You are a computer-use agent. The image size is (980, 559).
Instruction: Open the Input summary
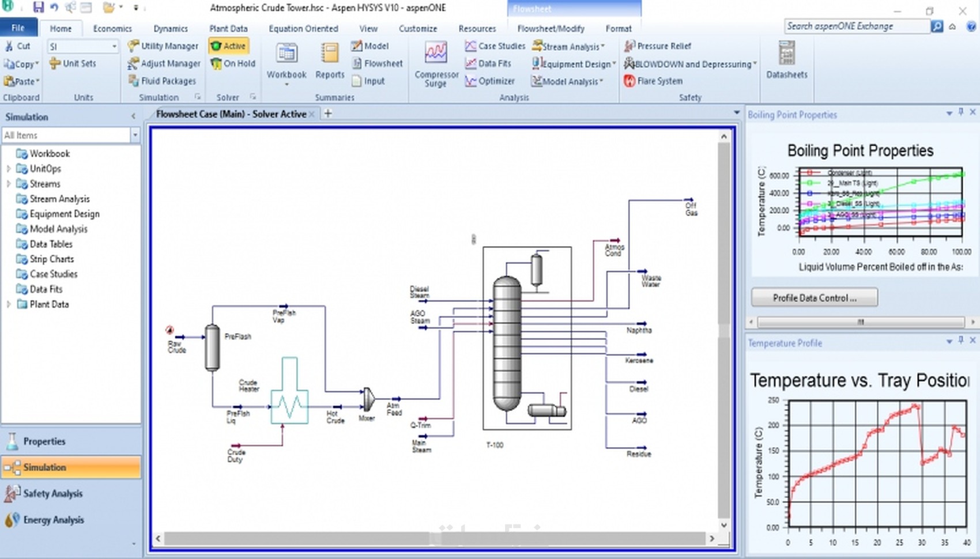point(368,81)
